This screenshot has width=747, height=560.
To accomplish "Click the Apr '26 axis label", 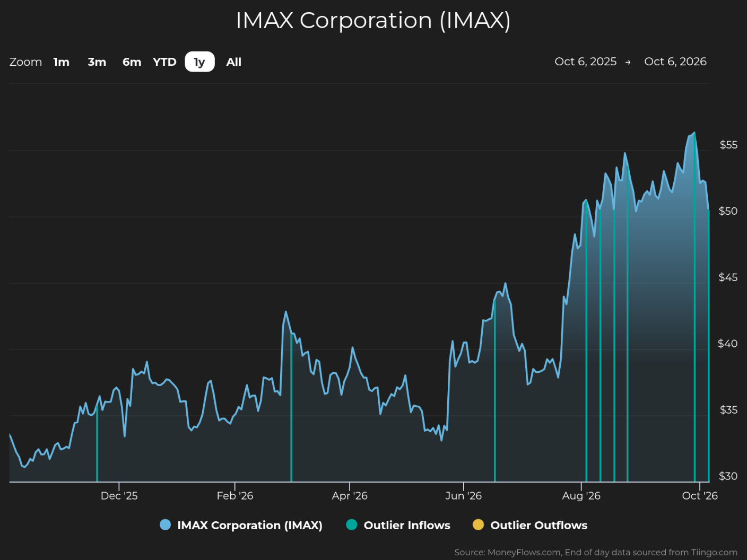I will 350,496.
